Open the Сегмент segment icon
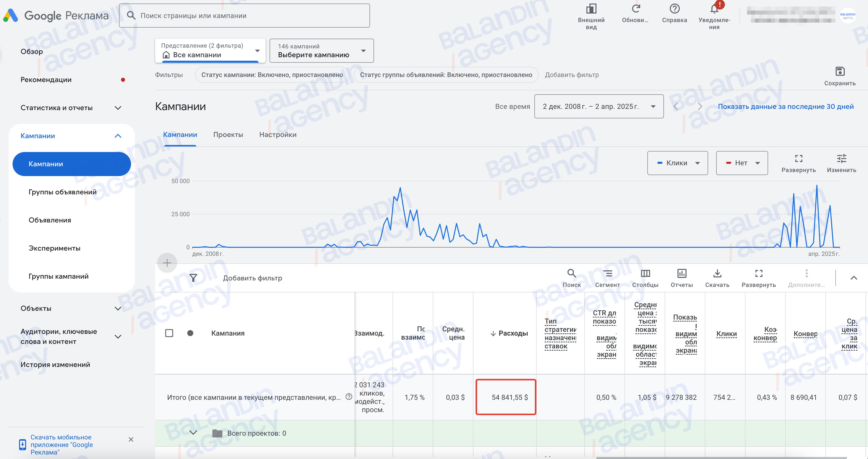Image resolution: width=868 pixels, height=459 pixels. pos(607,273)
